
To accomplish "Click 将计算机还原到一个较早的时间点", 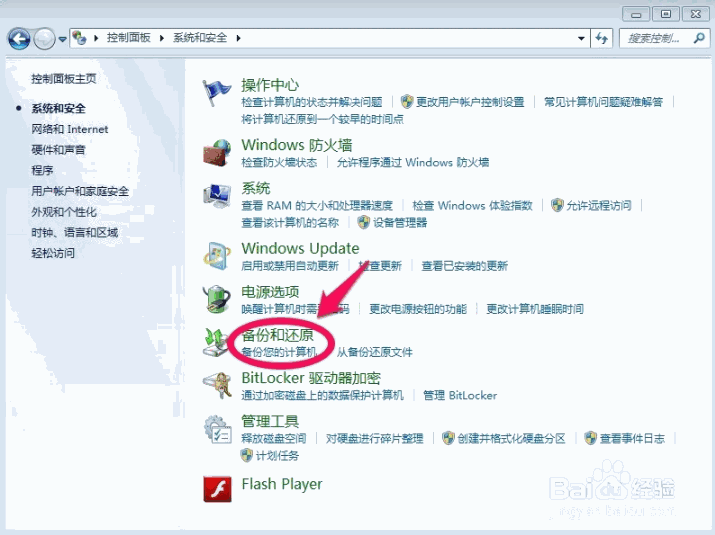I will [322, 119].
